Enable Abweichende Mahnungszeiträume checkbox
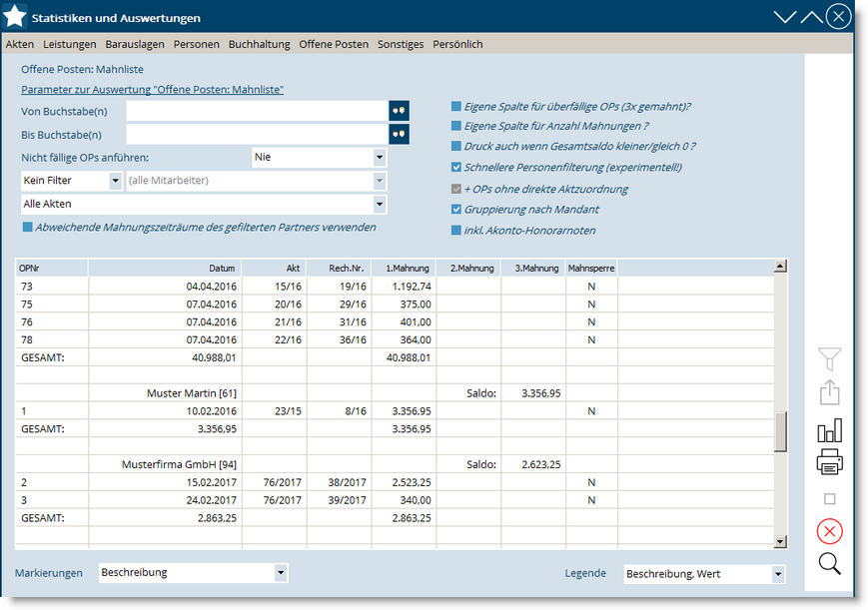 tap(27, 227)
